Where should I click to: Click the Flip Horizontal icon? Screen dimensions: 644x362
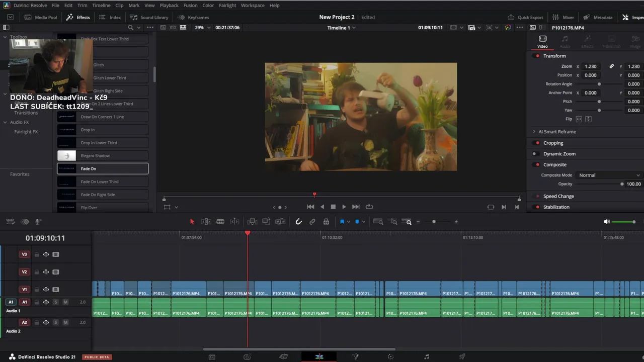(579, 119)
